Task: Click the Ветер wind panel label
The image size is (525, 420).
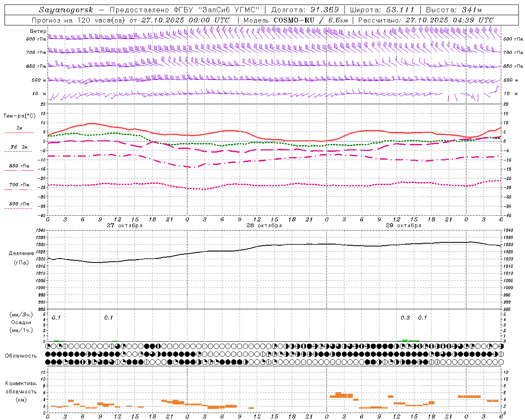Action: pos(38,31)
